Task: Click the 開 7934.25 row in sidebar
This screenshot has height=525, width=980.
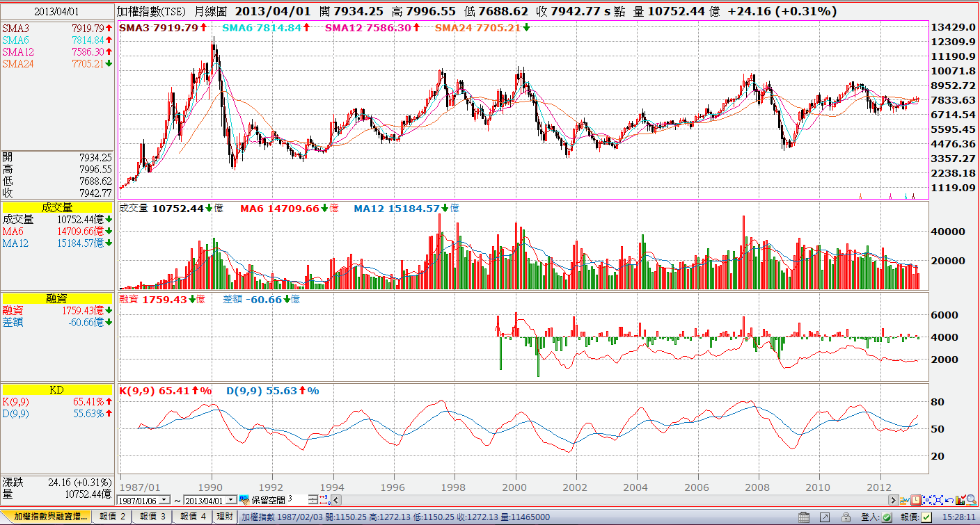Action: 57,157
